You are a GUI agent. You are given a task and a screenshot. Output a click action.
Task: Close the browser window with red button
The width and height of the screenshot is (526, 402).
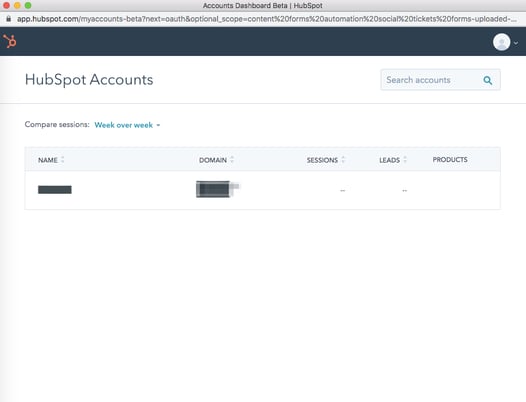[6, 5]
